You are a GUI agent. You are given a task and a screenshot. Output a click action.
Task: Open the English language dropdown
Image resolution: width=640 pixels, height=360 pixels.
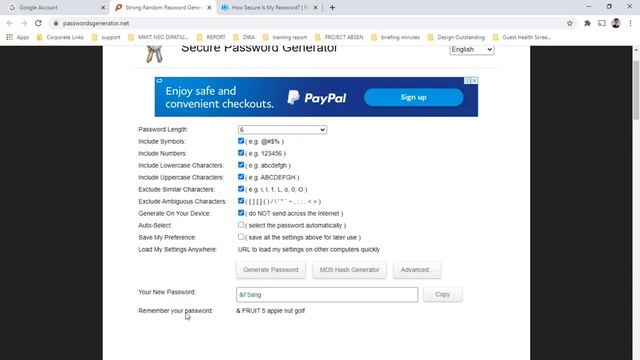point(471,49)
